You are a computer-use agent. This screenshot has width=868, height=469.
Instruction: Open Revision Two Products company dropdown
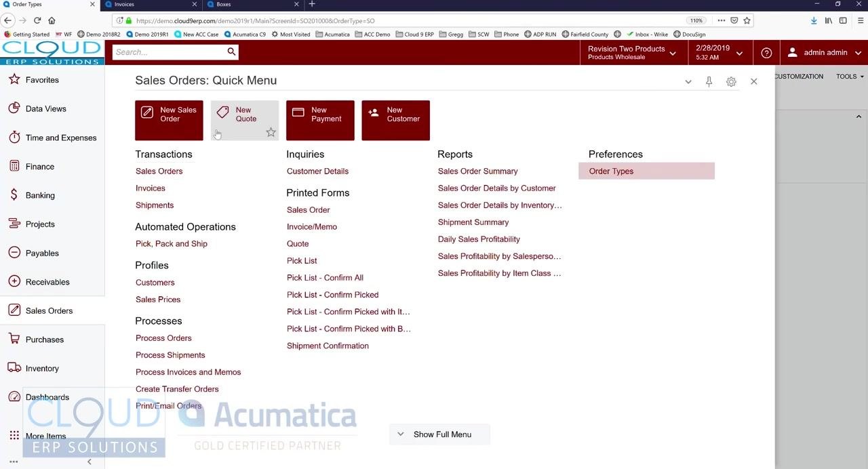[x=631, y=53]
